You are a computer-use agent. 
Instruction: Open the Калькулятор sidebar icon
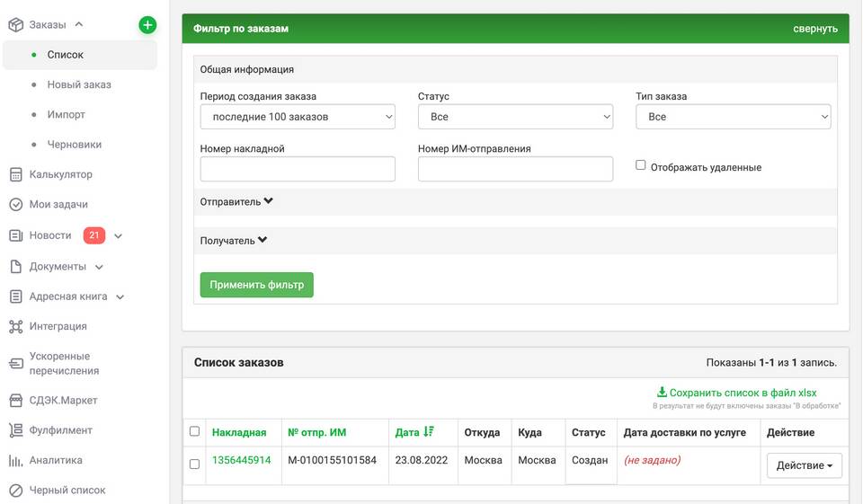click(15, 174)
